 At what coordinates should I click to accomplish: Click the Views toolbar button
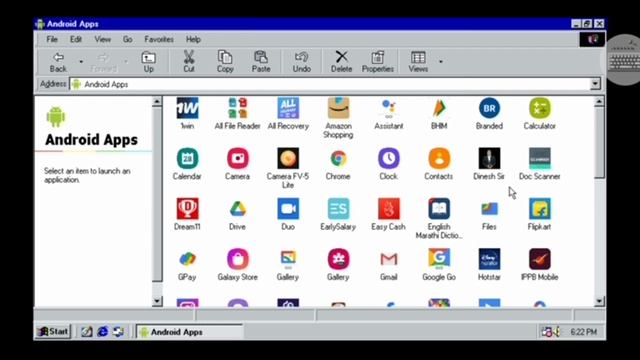(418, 62)
